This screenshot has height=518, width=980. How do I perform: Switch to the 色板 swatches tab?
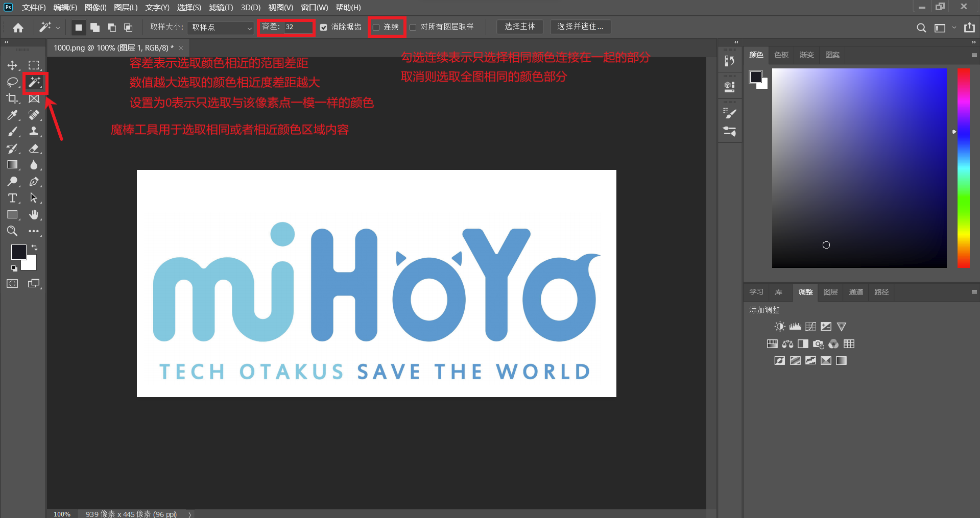[781, 55]
